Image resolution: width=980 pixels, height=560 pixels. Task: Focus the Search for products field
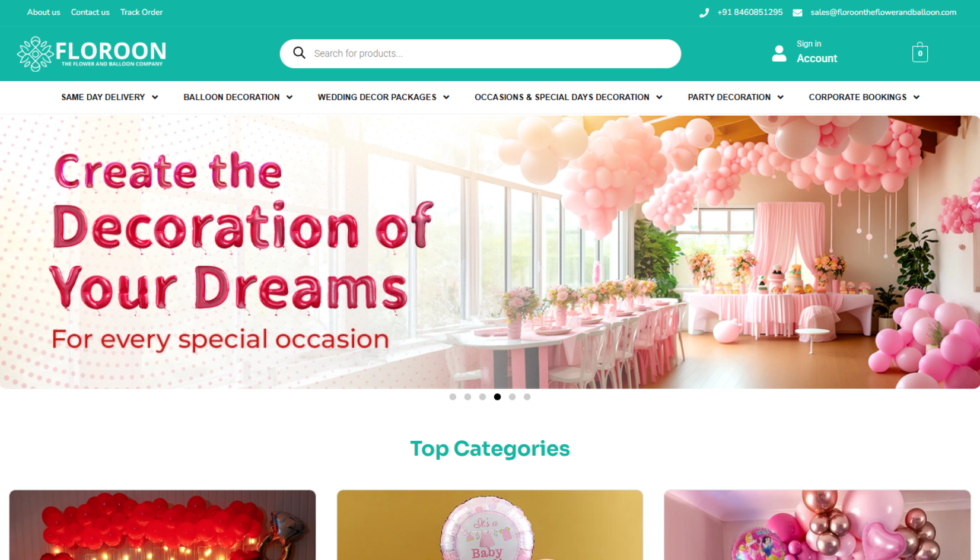[480, 53]
